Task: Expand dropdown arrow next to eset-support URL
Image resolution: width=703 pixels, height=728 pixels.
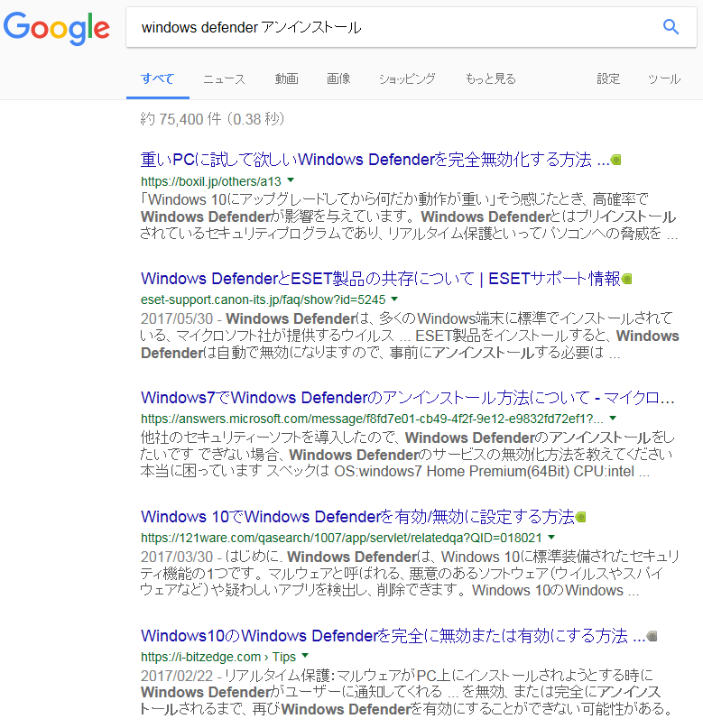Action: [394, 299]
